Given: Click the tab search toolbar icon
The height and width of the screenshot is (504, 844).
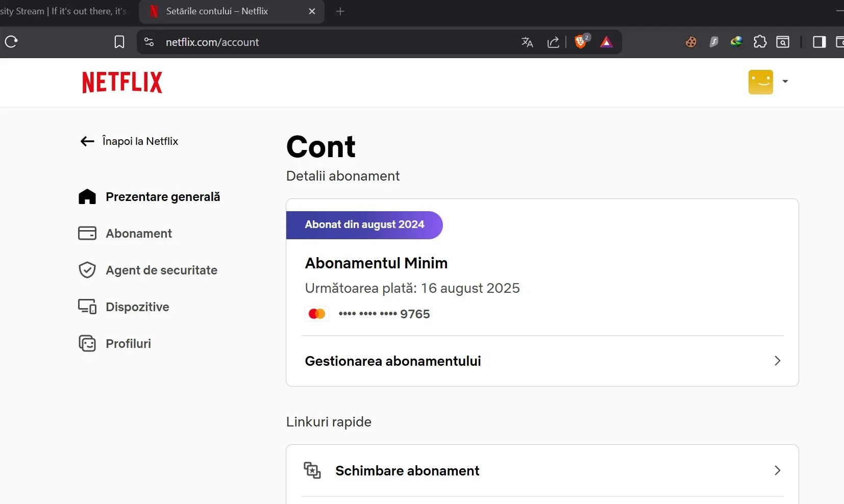Looking at the screenshot, I should 783,42.
